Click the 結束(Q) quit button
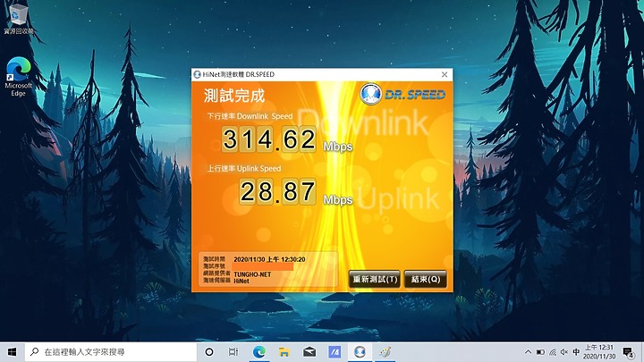The width and height of the screenshot is (644, 362). coord(425,280)
